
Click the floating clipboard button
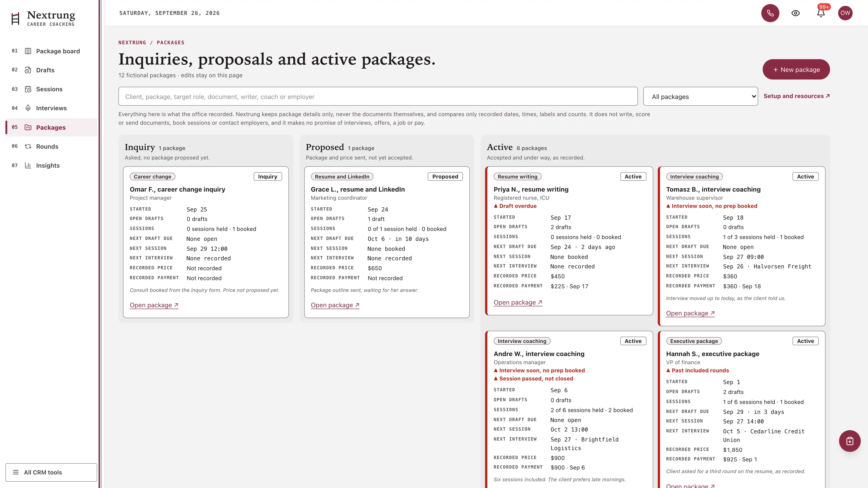(x=849, y=441)
